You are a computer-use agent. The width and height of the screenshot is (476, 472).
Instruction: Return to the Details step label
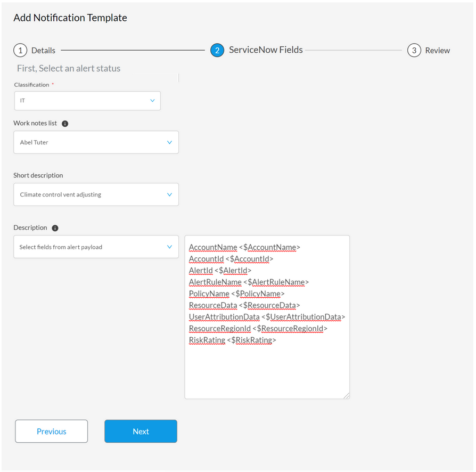43,50
